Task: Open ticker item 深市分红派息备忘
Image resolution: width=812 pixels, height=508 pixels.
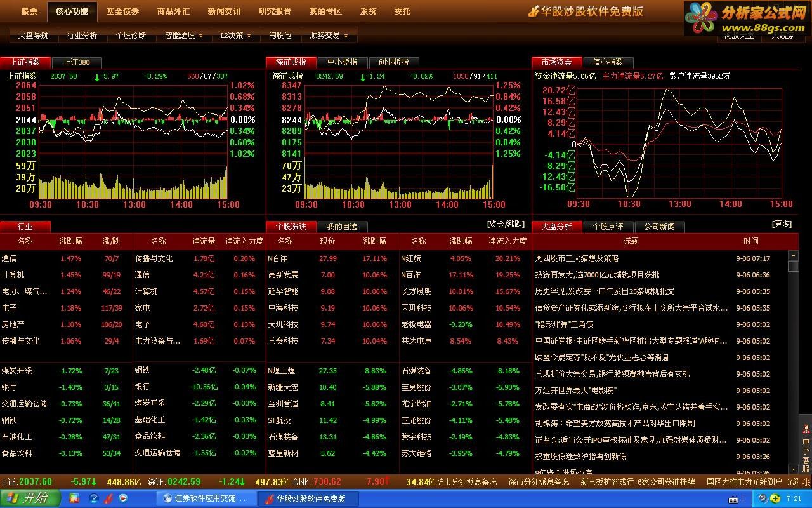Action: (x=539, y=482)
